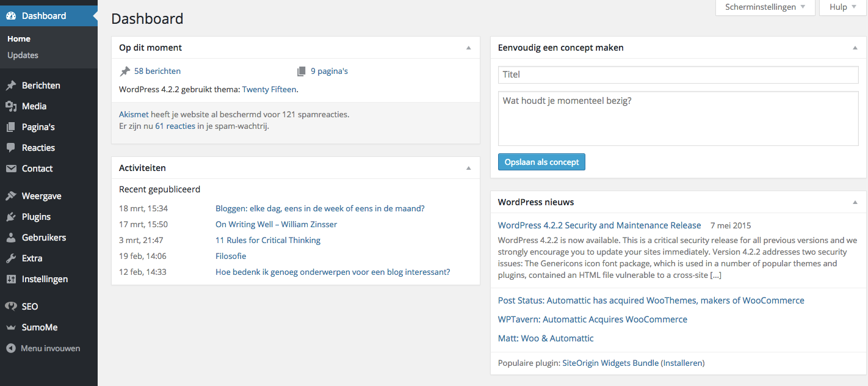Open the Hulp dropdown tab
Viewport: 868px width, 386px height.
[844, 7]
